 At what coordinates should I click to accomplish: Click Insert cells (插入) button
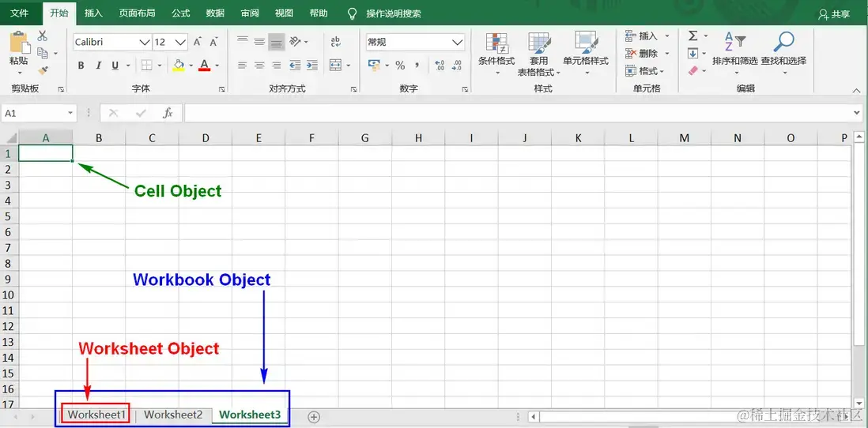647,36
